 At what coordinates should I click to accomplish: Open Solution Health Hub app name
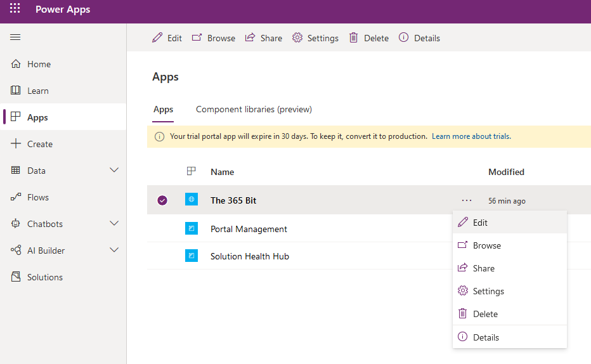coord(249,256)
